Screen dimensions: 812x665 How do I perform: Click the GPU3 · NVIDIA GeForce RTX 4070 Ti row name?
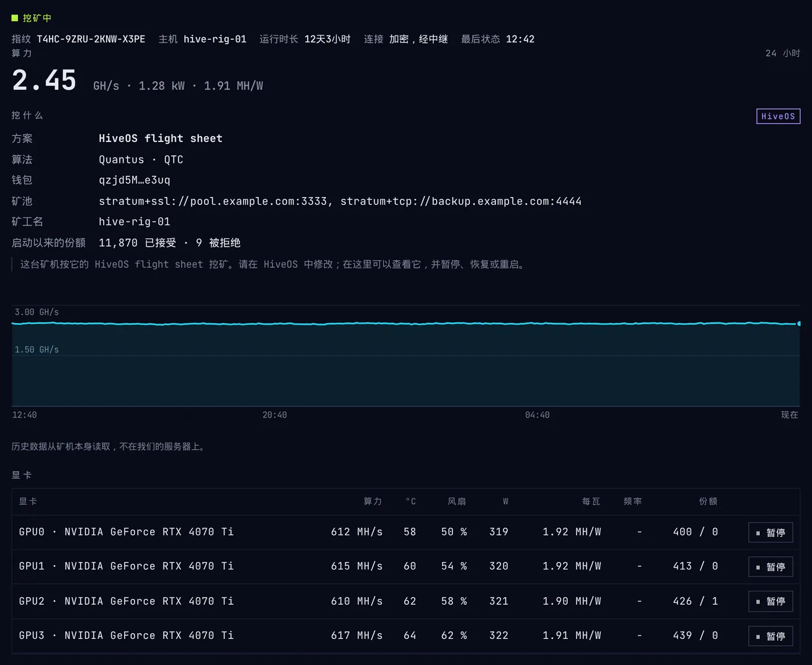[x=126, y=635]
